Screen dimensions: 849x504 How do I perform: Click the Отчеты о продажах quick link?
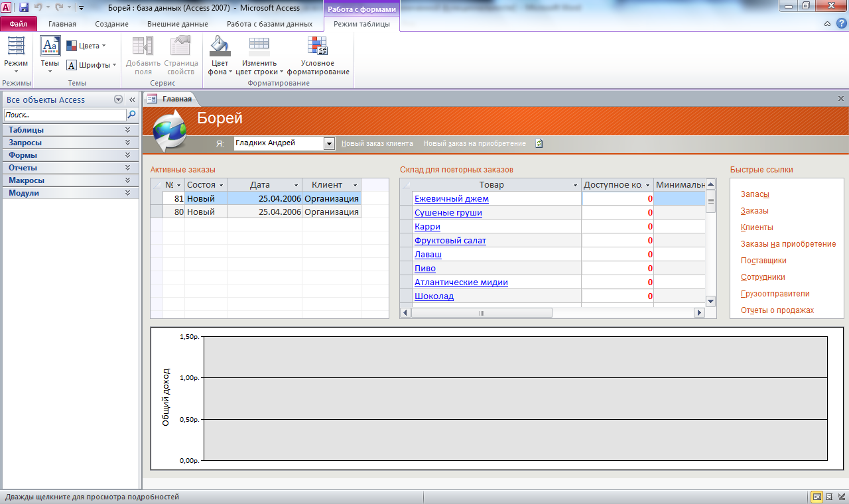coord(777,310)
